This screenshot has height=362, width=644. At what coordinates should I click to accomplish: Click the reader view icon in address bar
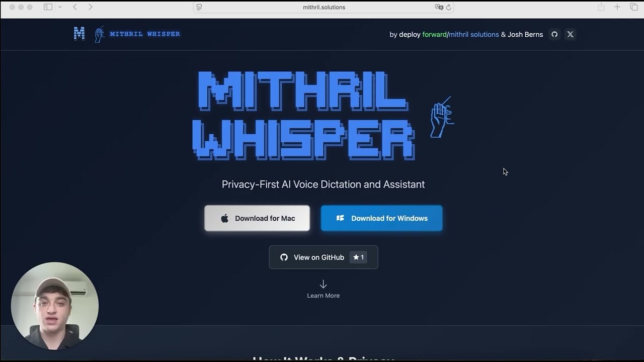pyautogui.click(x=199, y=7)
